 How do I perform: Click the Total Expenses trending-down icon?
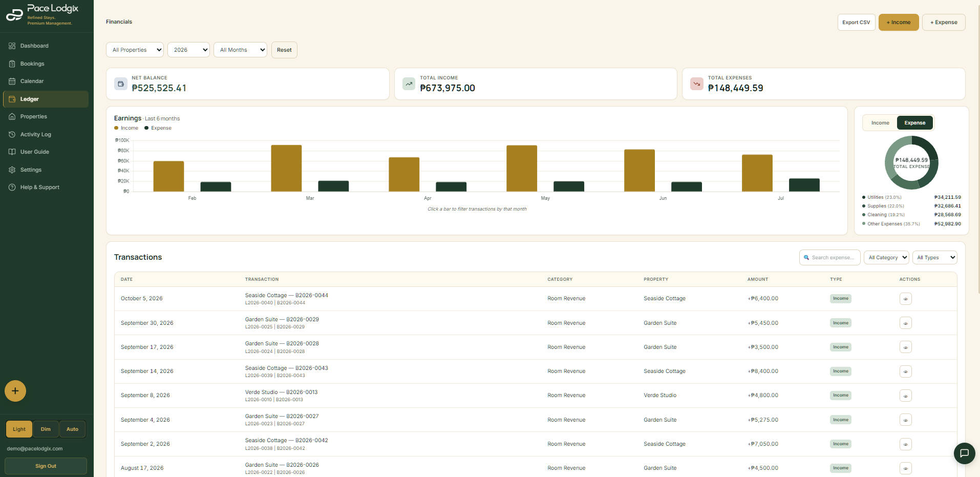pyautogui.click(x=697, y=84)
